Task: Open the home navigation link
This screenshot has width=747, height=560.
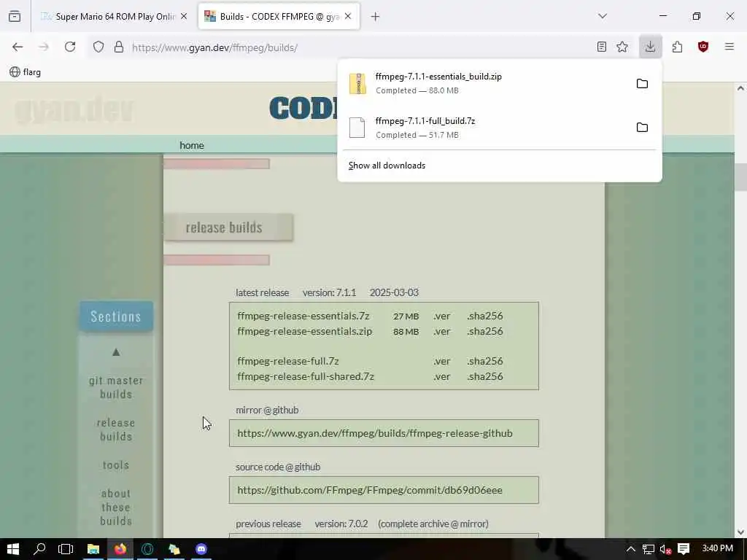Action: [192, 145]
